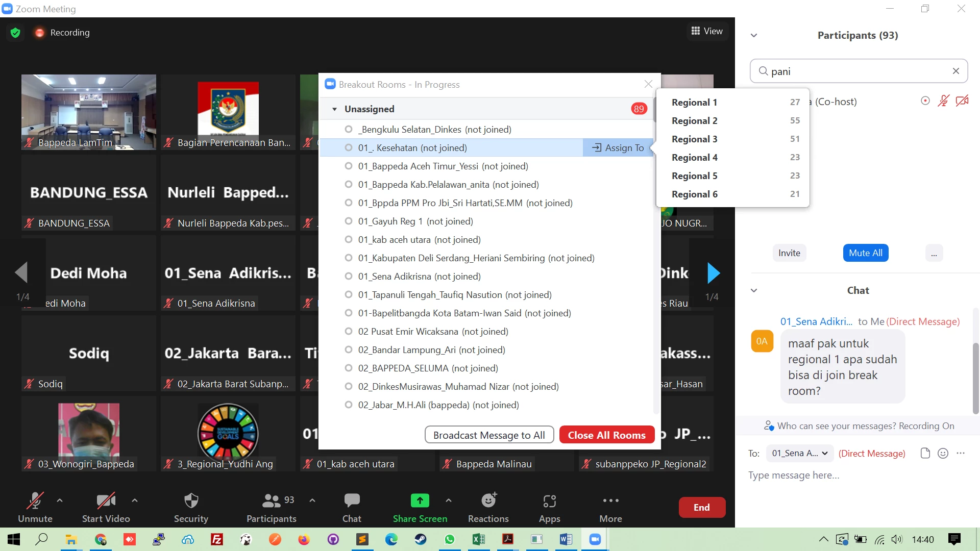This screenshot has height=551, width=980.
Task: Toggle Unmute microphone button
Action: point(35,500)
